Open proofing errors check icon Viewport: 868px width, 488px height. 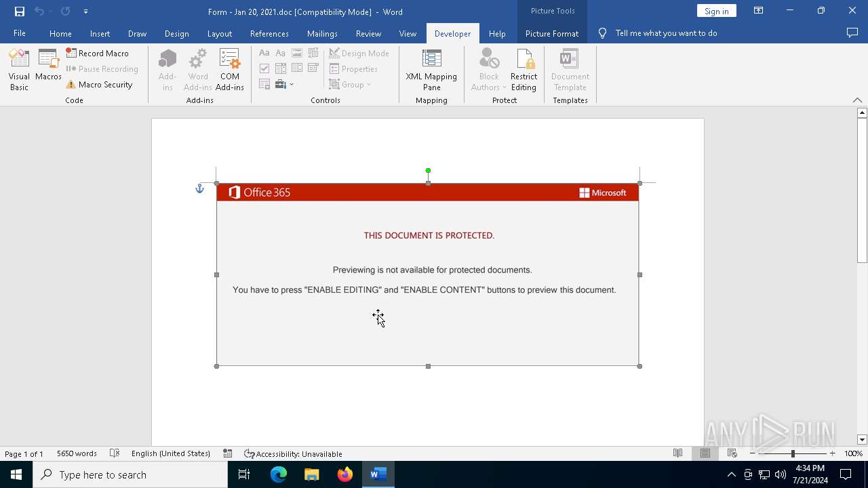coord(115,453)
